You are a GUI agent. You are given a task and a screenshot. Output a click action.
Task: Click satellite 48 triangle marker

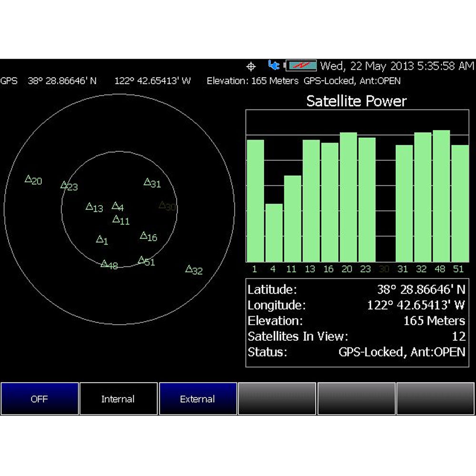(104, 263)
